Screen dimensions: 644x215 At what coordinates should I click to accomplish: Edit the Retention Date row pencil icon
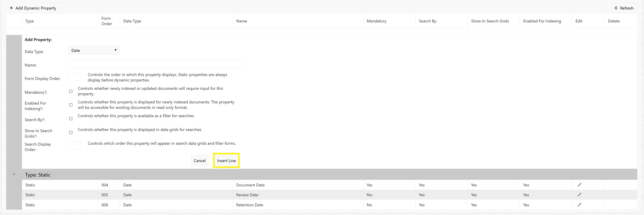pos(579,204)
